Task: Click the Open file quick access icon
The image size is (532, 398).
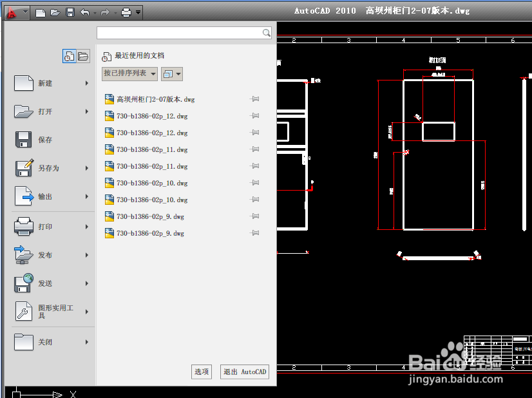Action: click(x=55, y=13)
